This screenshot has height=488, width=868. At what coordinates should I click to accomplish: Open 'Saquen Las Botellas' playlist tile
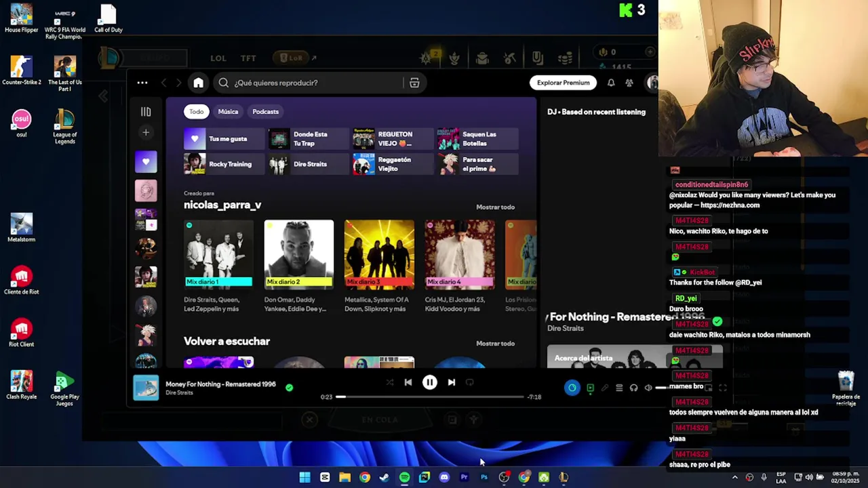point(477,139)
